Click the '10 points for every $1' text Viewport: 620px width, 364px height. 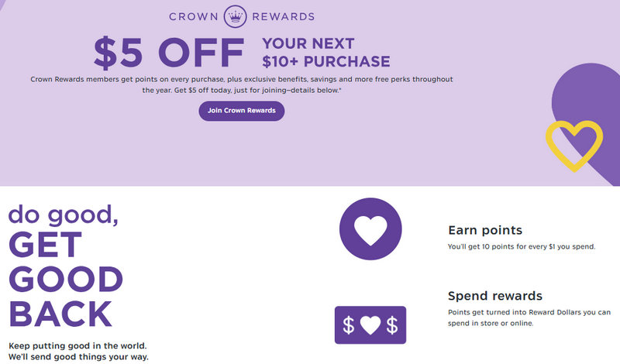[521, 246]
